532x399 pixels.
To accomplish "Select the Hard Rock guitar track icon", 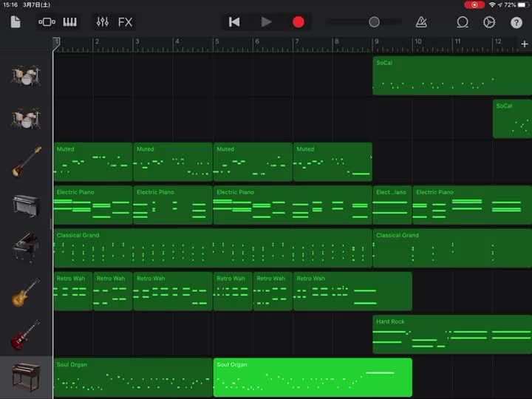I will tap(26, 335).
